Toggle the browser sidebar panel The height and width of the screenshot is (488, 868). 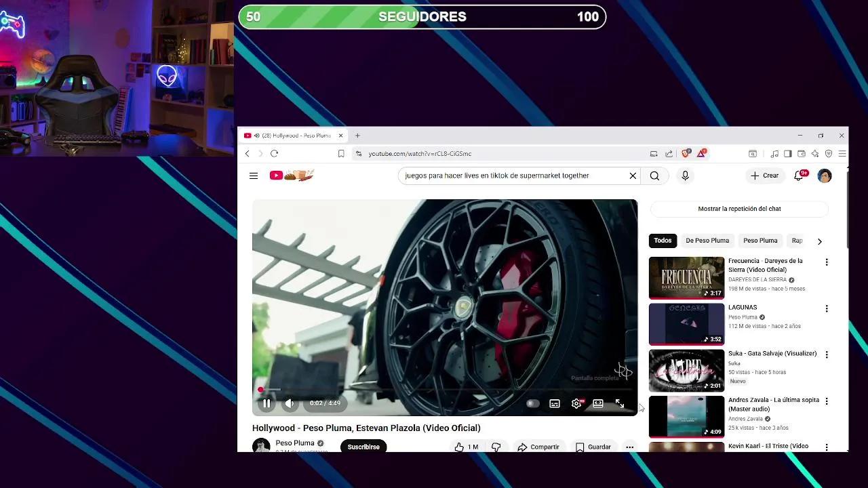787,154
